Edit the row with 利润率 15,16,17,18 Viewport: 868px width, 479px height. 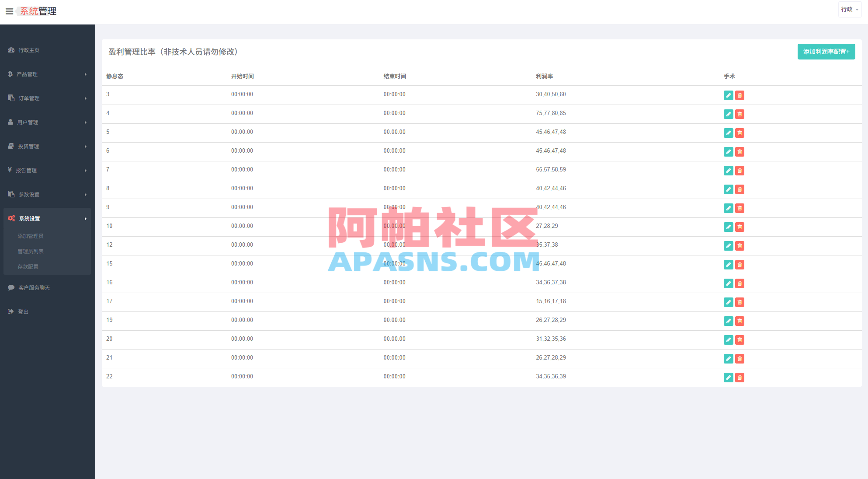728,302
